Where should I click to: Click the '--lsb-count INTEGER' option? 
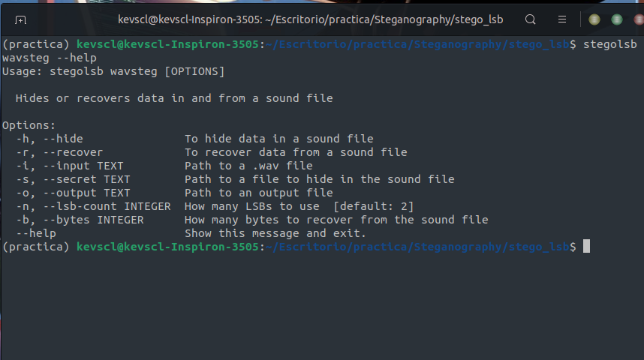(107, 206)
